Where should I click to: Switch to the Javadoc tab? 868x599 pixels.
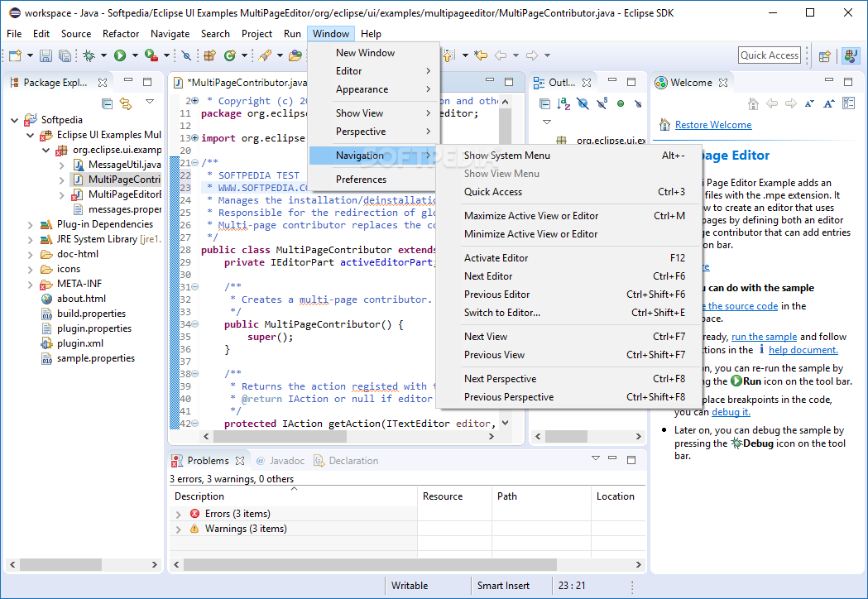click(281, 461)
